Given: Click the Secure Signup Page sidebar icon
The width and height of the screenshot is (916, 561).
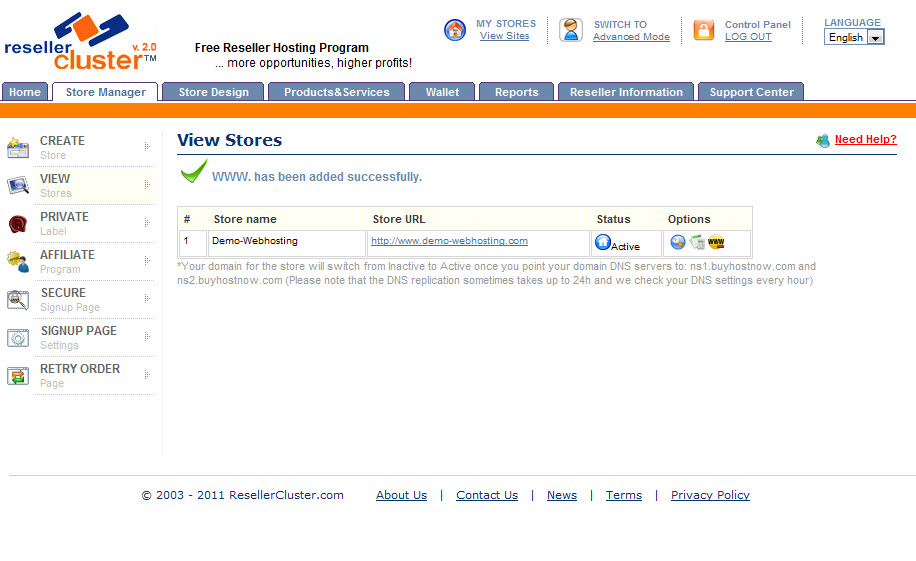Looking at the screenshot, I should 18,300.
